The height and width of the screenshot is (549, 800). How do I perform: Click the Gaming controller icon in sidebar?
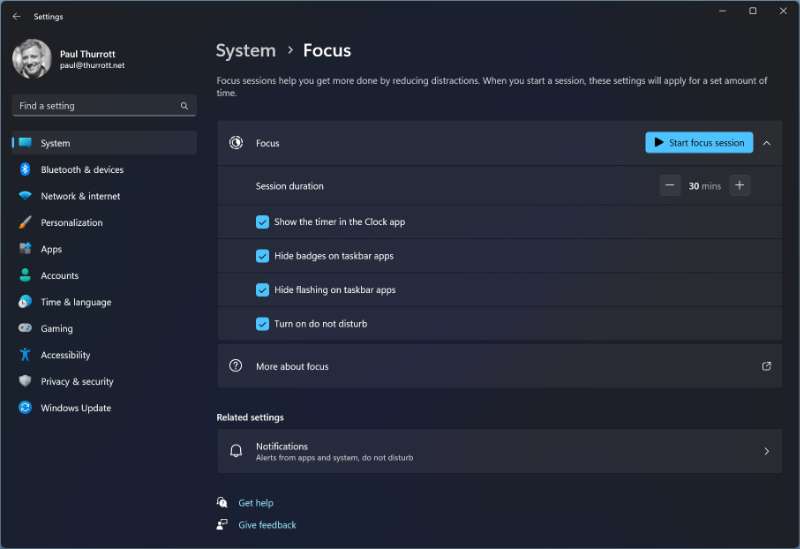[x=25, y=329]
